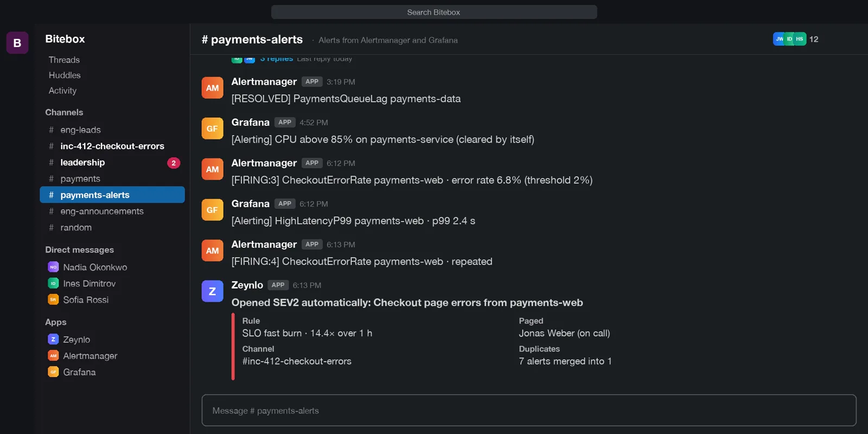Open Alertmanager avatar on the 3:19 PM message
868x434 pixels.
(x=212, y=88)
